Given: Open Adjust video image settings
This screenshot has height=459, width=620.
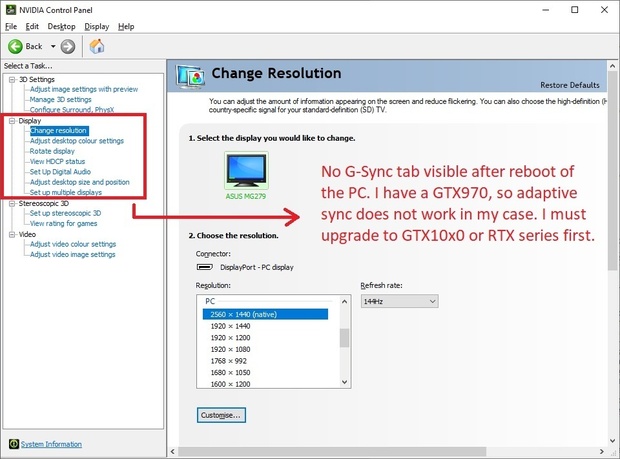Looking at the screenshot, I should [72, 254].
